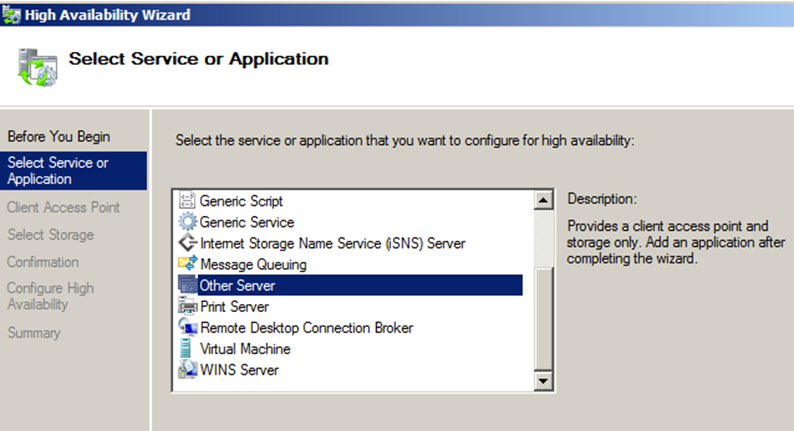Select WINS Server list entry
Screen dimensions: 794x431
(x=239, y=370)
